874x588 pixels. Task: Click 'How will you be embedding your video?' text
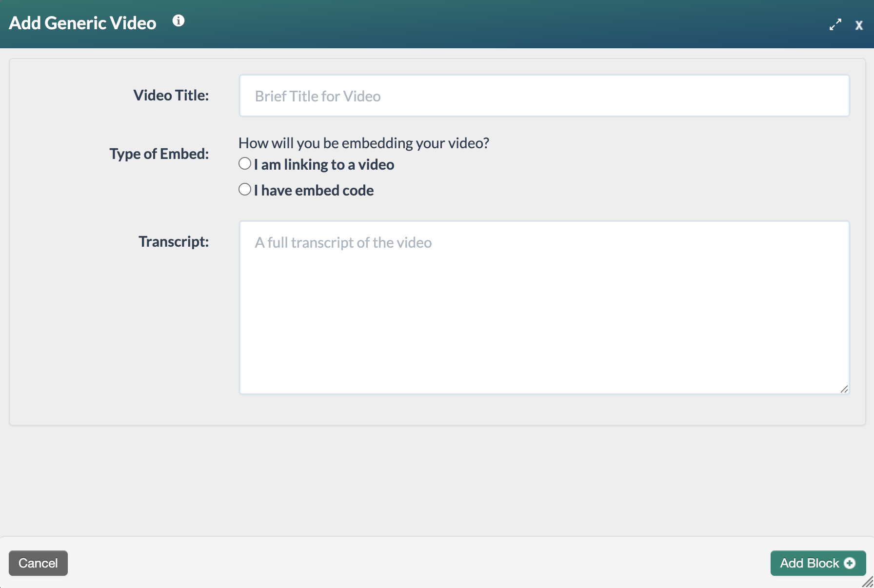(x=364, y=143)
